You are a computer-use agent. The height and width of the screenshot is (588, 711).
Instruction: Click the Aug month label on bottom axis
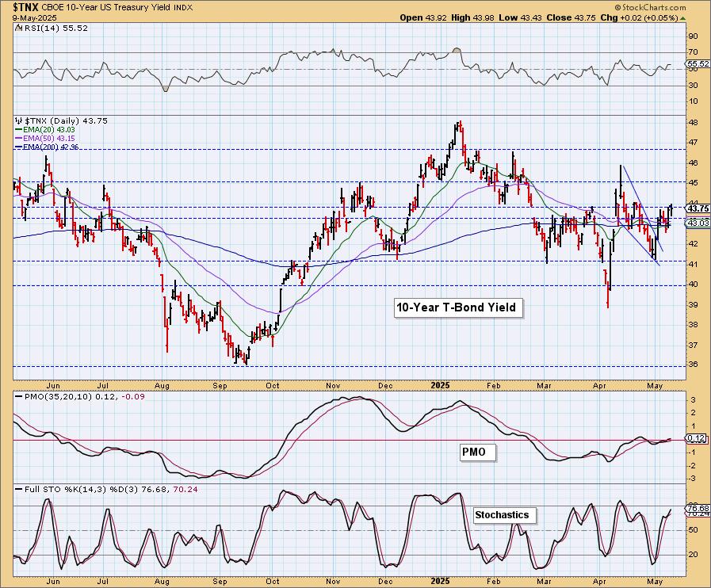tap(162, 581)
